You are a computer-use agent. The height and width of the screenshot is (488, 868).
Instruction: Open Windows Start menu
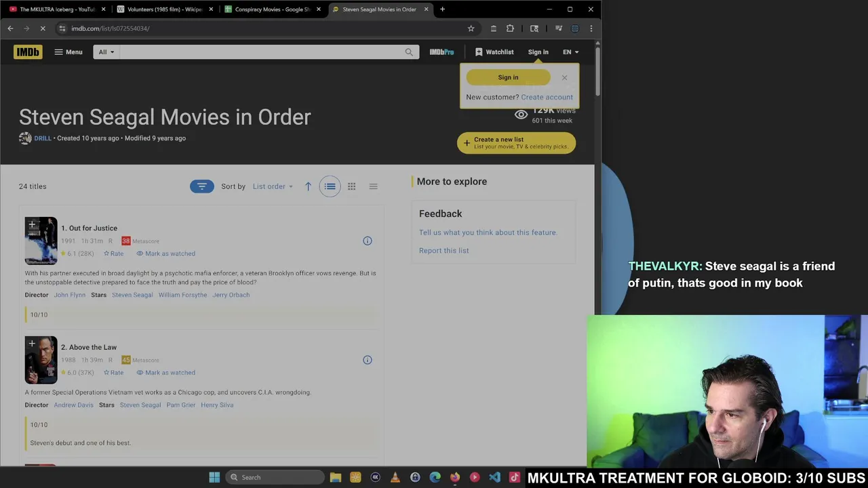pos(214,477)
